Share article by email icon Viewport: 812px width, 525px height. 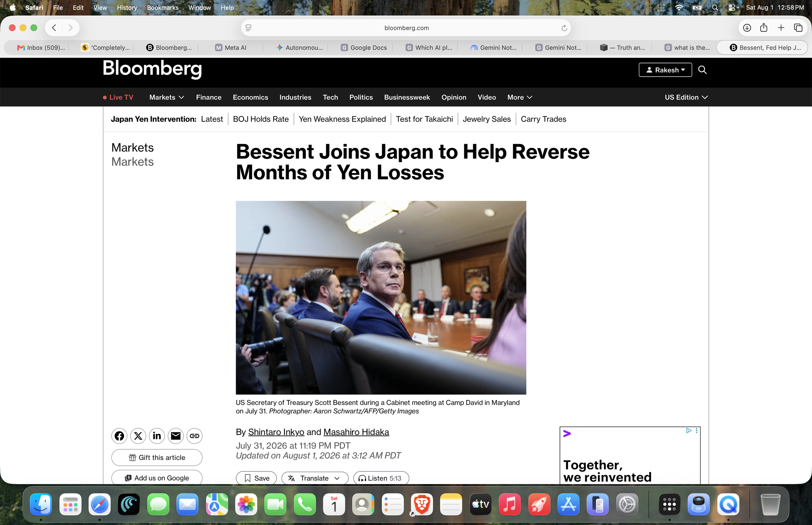click(x=176, y=436)
